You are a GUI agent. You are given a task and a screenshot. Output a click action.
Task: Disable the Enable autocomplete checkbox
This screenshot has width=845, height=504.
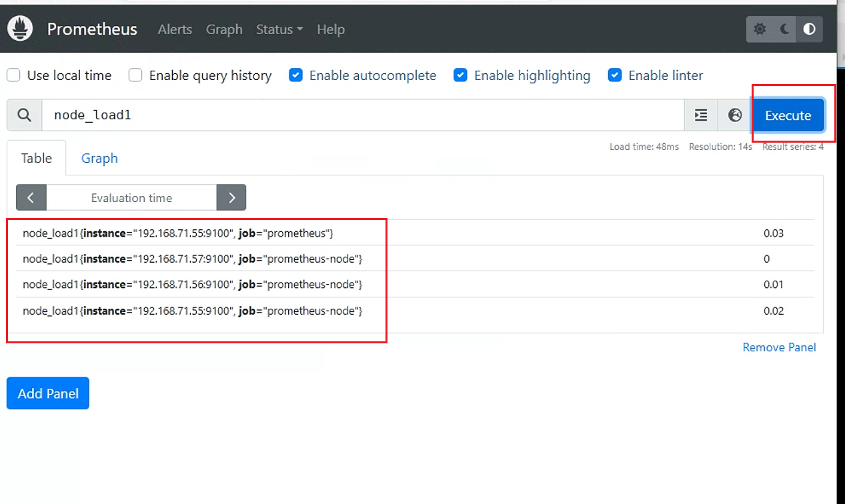point(295,75)
